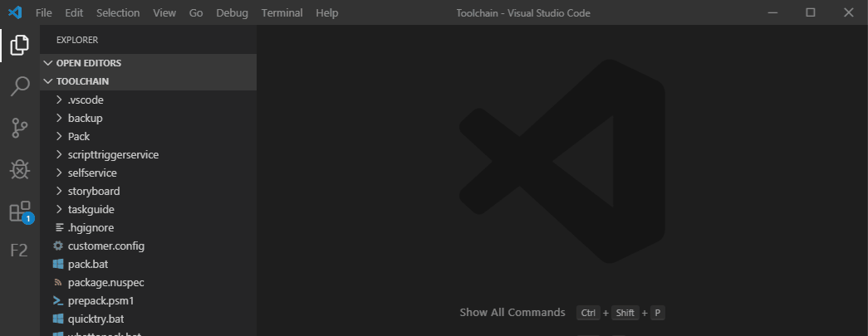
Task: Click the Ctrl keybinding label
Action: pos(588,313)
